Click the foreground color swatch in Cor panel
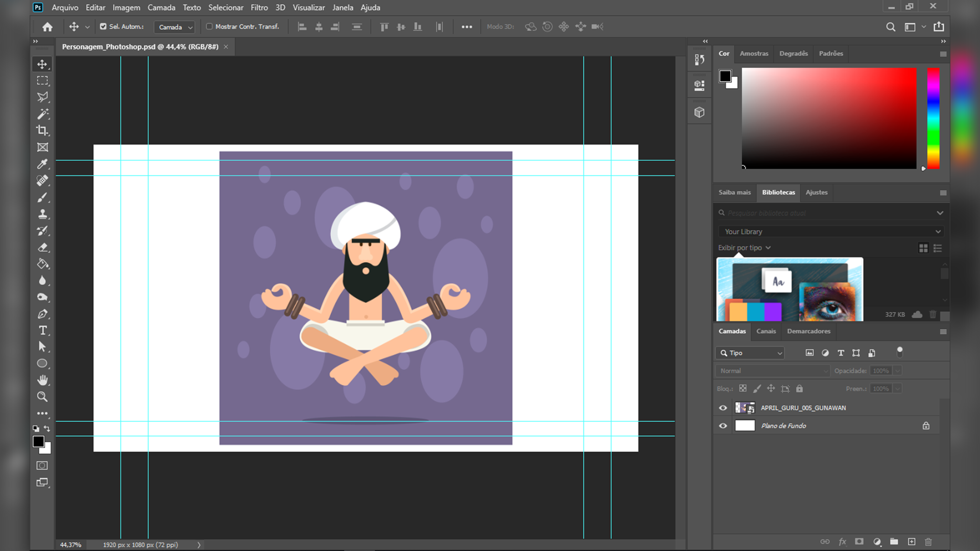This screenshot has height=551, width=980. (x=725, y=76)
